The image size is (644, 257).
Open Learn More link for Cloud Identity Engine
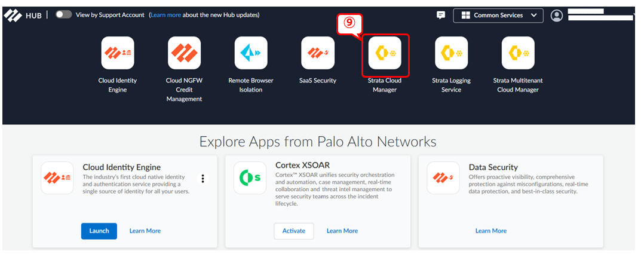145,231
